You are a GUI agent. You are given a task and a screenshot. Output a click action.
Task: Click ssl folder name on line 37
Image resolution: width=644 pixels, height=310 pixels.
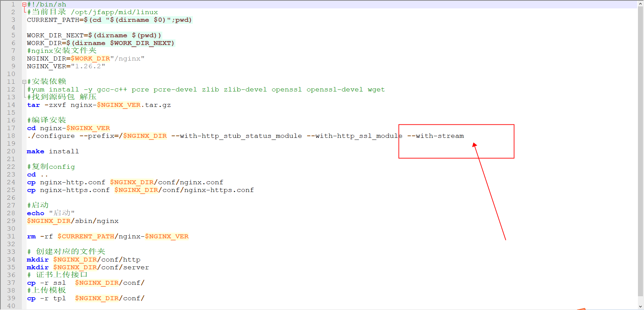[59, 283]
